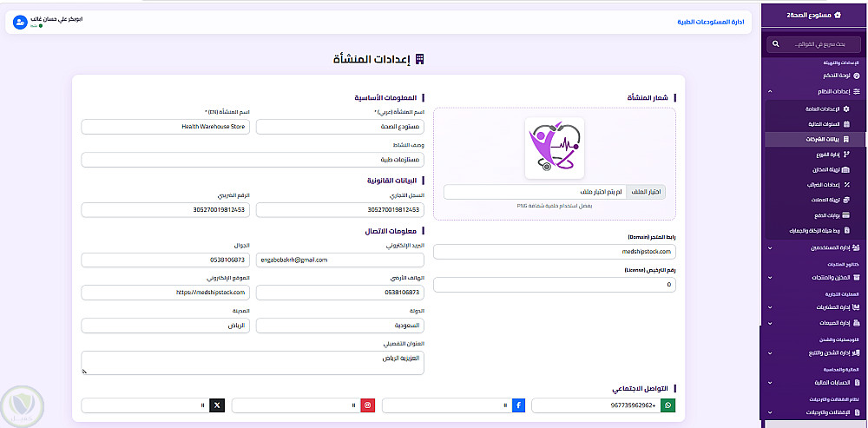Click the user avatar icon in top bar
868x428 pixels.
pyautogui.click(x=20, y=23)
